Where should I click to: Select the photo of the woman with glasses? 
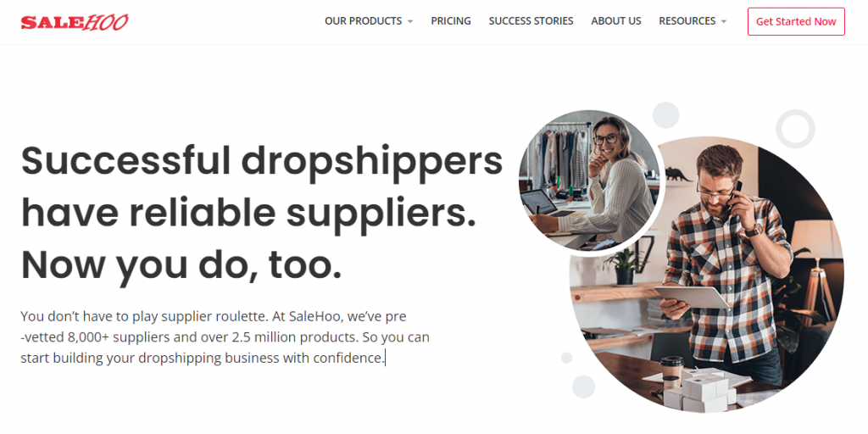click(x=589, y=181)
